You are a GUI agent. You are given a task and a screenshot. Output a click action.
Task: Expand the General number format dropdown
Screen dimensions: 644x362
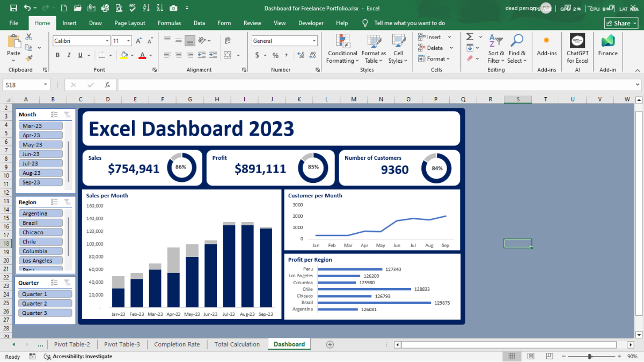[x=314, y=41]
